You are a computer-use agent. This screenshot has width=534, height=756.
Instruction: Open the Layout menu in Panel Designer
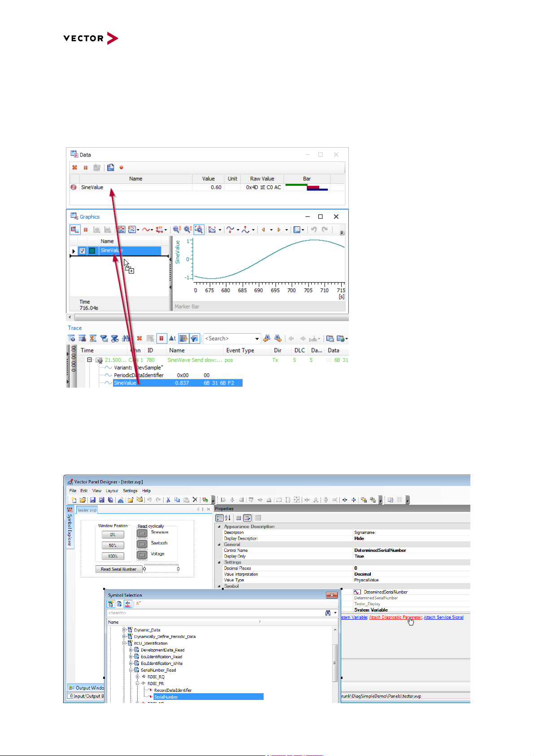tap(112, 491)
